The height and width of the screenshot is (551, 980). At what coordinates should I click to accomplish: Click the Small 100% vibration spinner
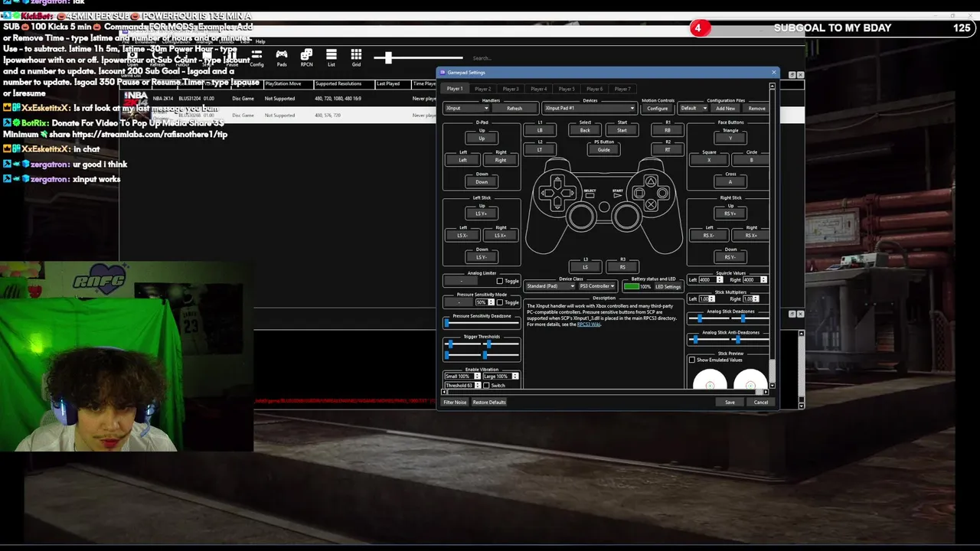click(462, 377)
